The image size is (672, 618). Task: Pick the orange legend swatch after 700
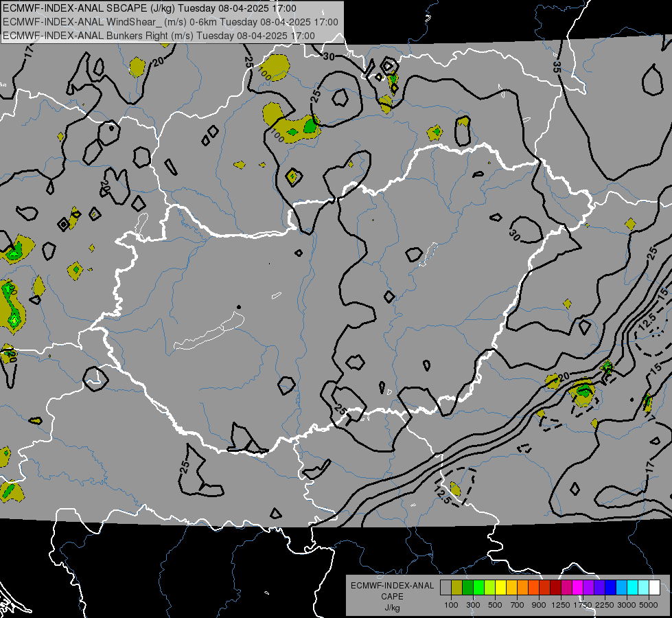point(522,588)
